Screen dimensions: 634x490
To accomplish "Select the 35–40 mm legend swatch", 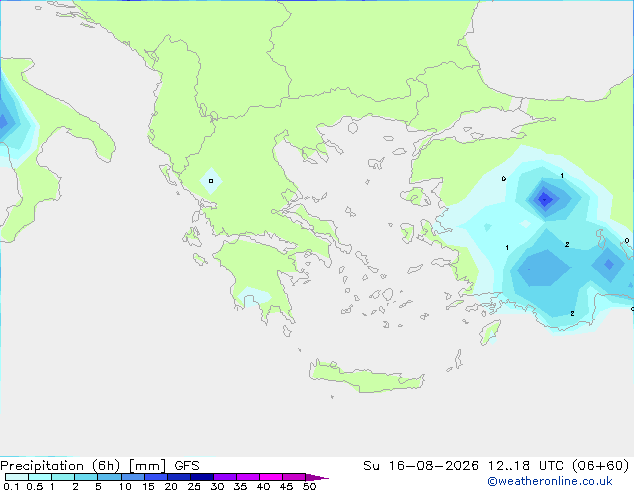I will click(x=247, y=477).
